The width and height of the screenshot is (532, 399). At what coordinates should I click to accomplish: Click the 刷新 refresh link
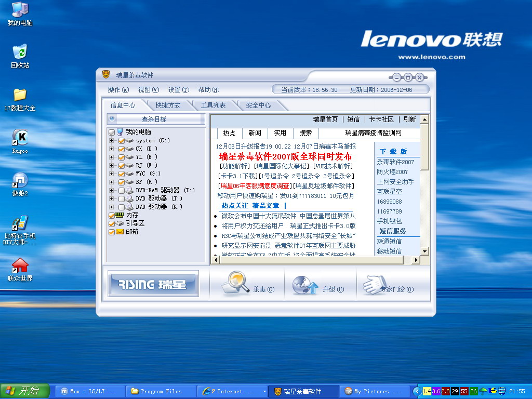(x=409, y=119)
